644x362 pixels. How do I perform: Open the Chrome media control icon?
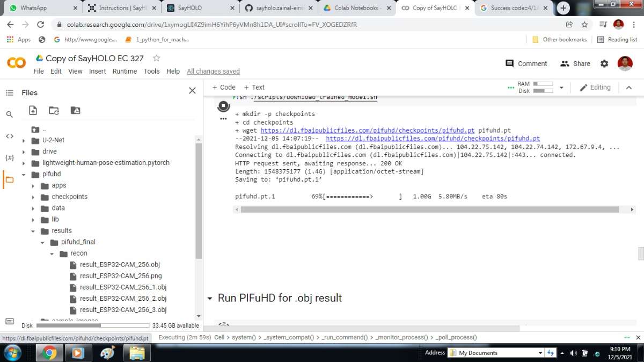point(603,25)
